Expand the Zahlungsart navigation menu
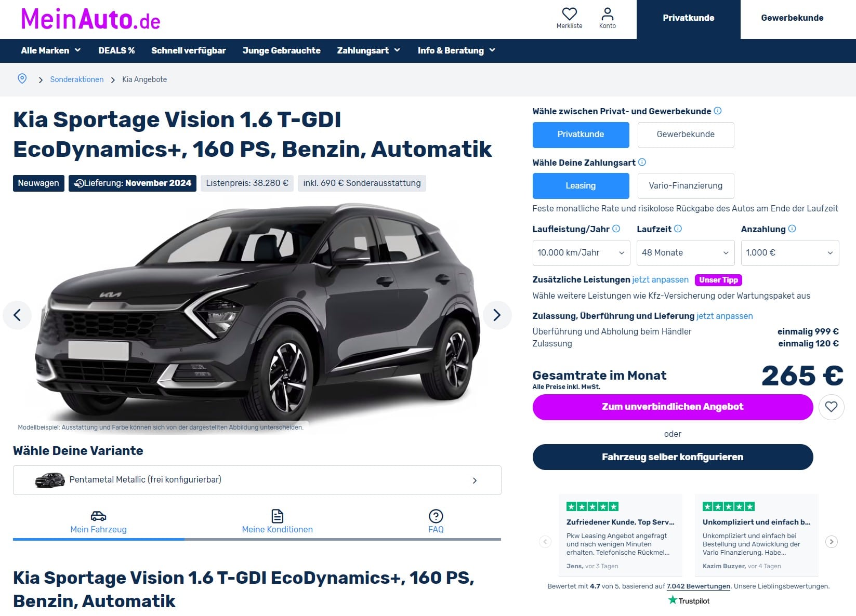856x616 pixels. click(368, 50)
